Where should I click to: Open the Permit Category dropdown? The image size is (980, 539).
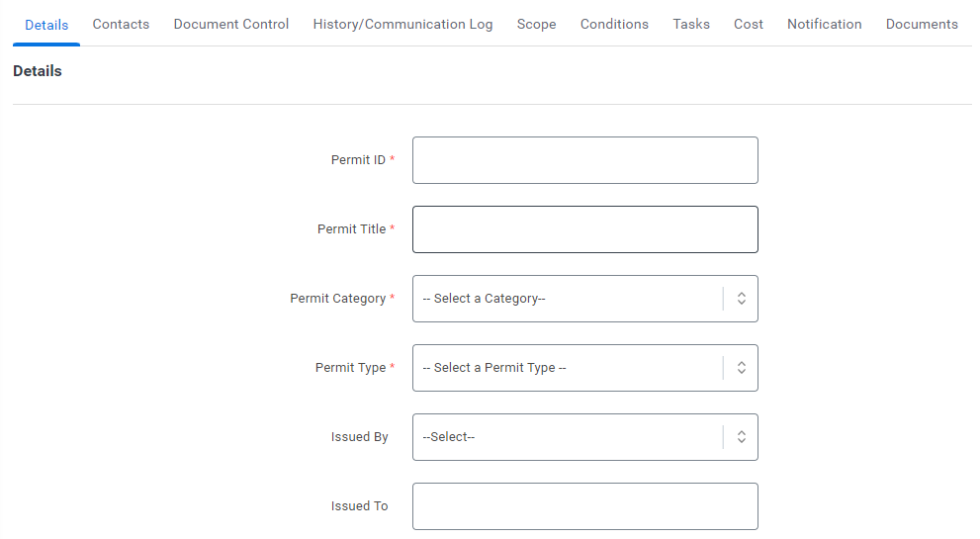coord(585,299)
